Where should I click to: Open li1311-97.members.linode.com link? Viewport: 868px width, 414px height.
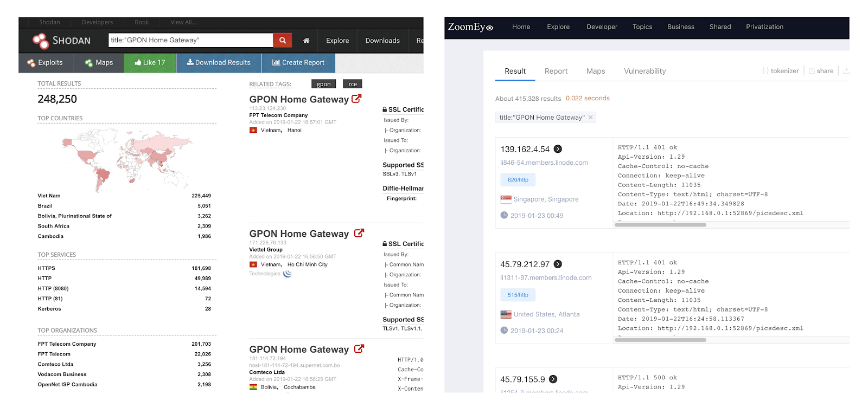[546, 277]
